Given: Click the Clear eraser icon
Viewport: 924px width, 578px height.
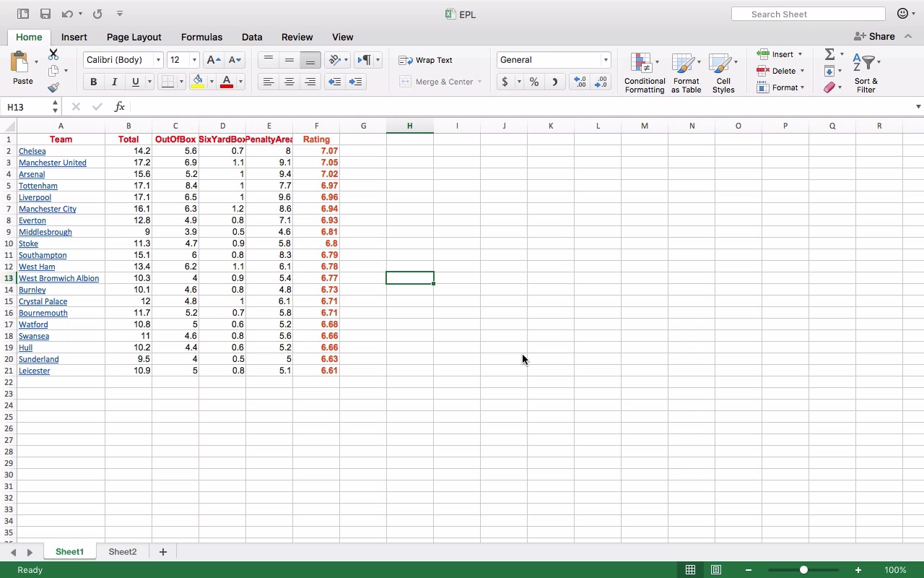Looking at the screenshot, I should (829, 87).
